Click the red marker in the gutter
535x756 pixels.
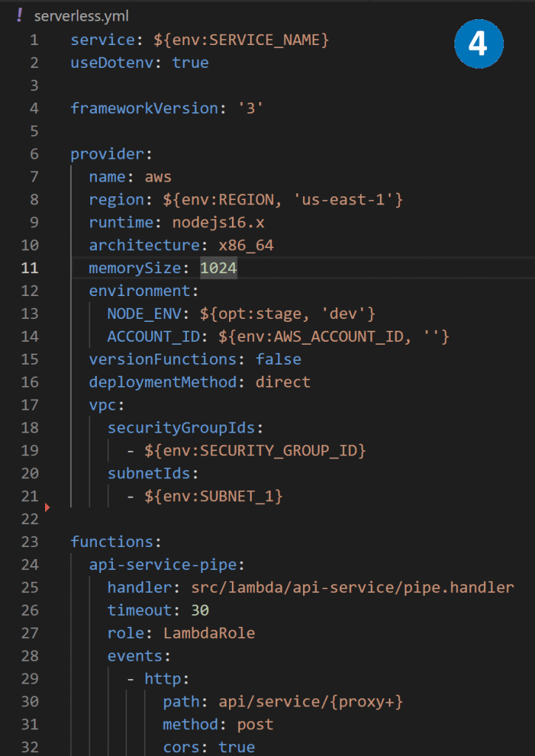(48, 507)
